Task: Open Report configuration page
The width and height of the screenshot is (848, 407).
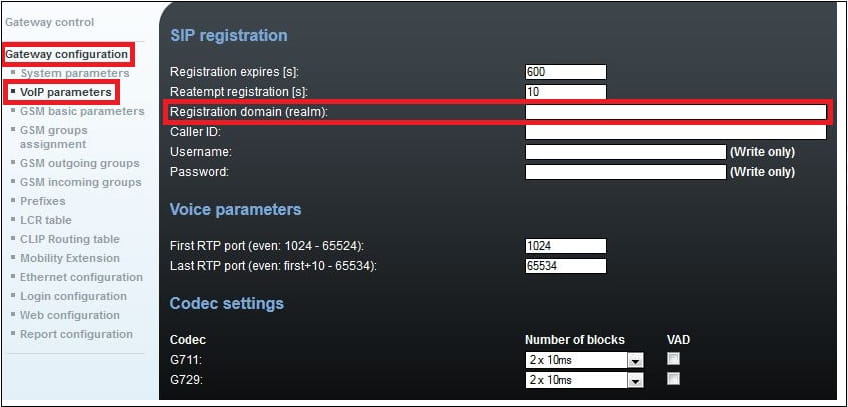Action: tap(76, 334)
